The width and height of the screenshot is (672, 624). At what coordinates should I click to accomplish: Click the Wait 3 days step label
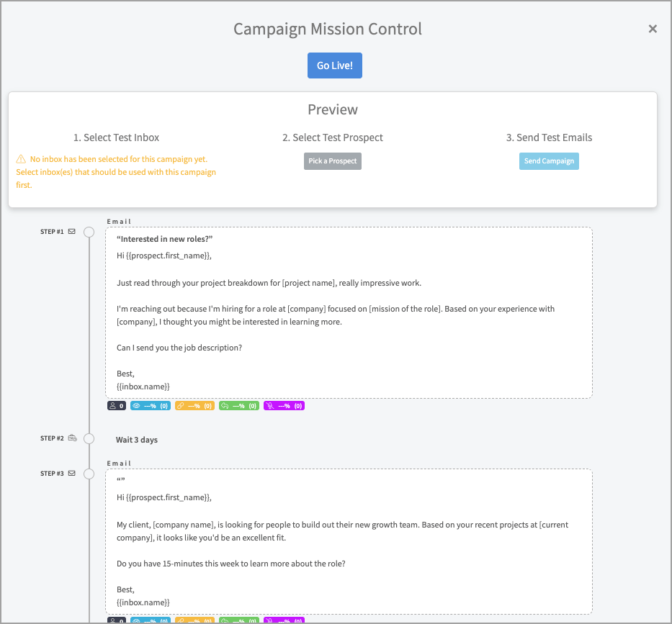(137, 440)
